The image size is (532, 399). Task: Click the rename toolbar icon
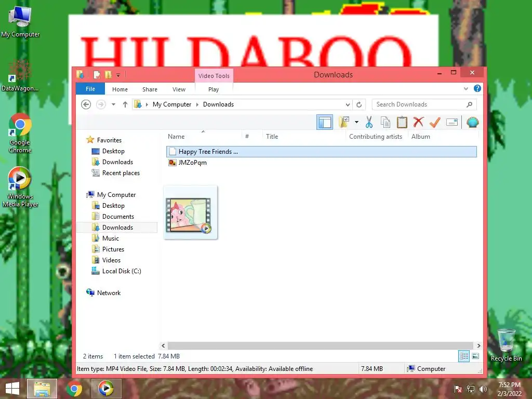tap(452, 122)
